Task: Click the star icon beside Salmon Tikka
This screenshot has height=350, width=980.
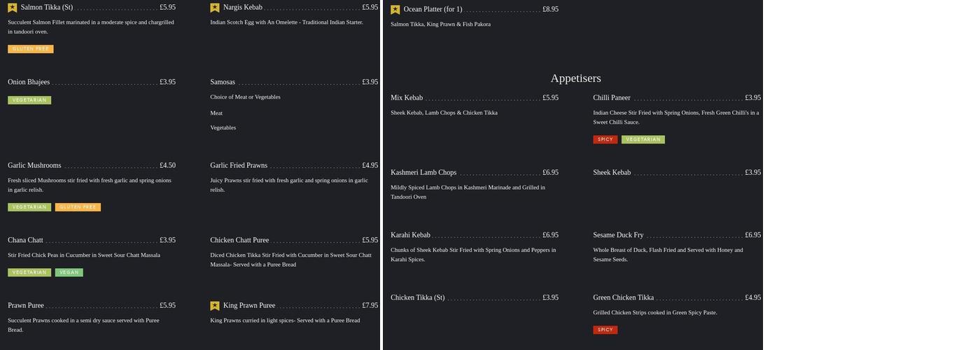Action: (12, 8)
